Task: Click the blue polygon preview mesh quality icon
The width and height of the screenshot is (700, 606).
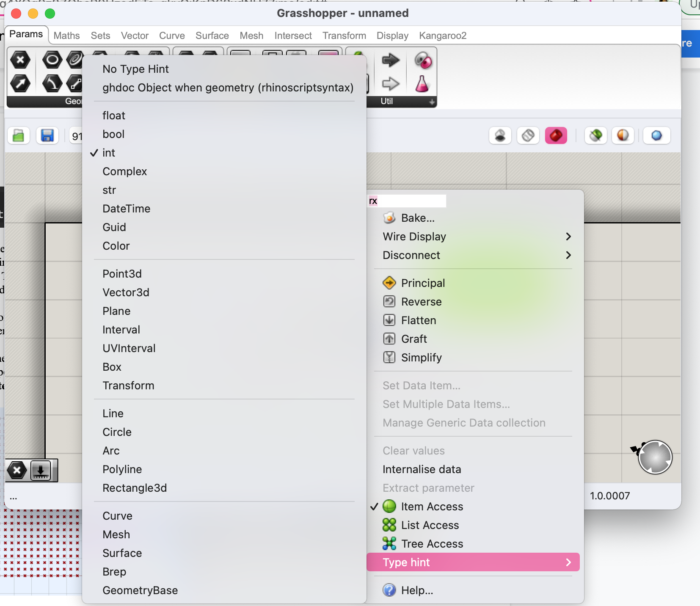Action: click(657, 136)
